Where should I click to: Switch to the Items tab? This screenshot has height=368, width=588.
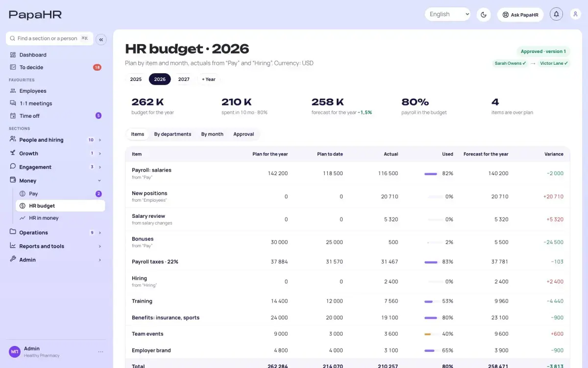point(138,134)
